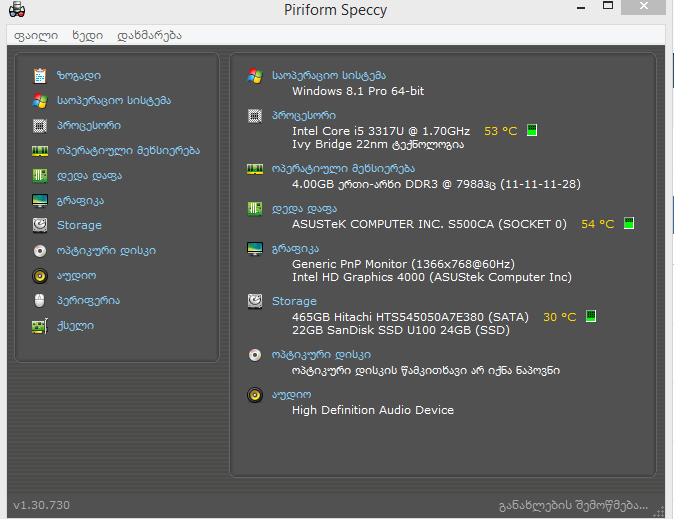Open the აუდიო speaker icon in sidebar
This screenshot has height=519, width=674.
40,276
